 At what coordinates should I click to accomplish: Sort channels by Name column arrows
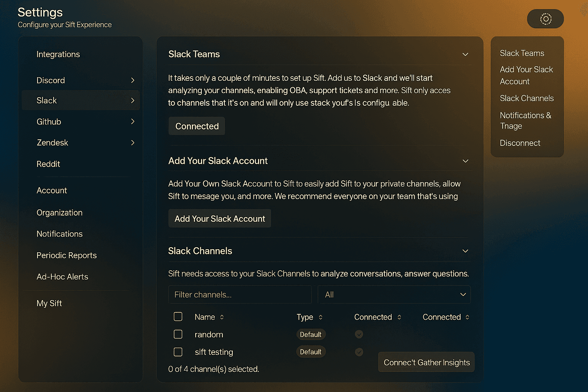[x=222, y=317]
